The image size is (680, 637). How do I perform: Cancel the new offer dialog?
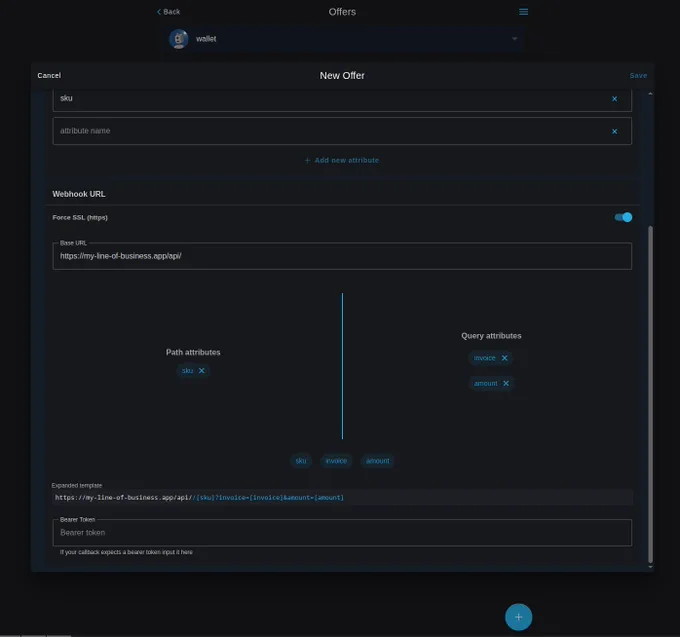[49, 75]
